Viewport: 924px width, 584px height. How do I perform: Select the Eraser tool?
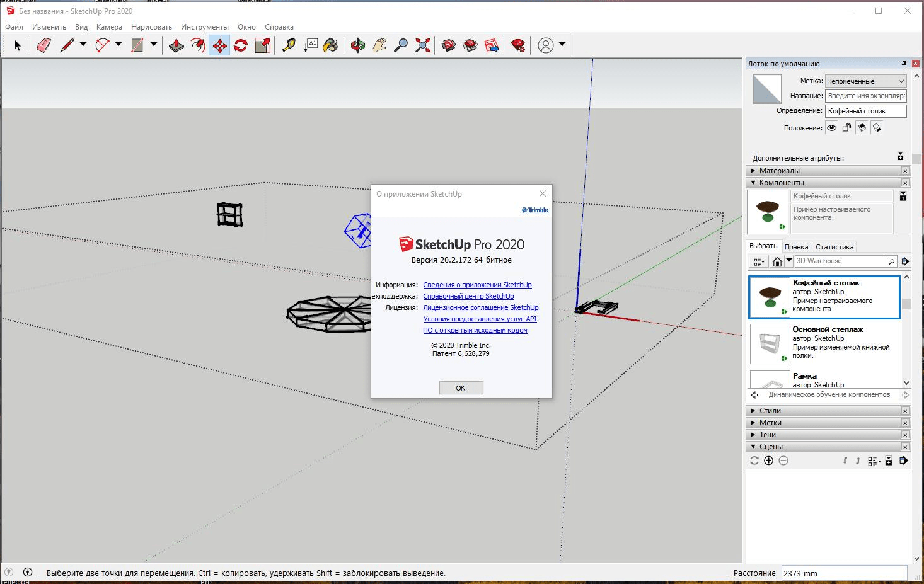43,45
